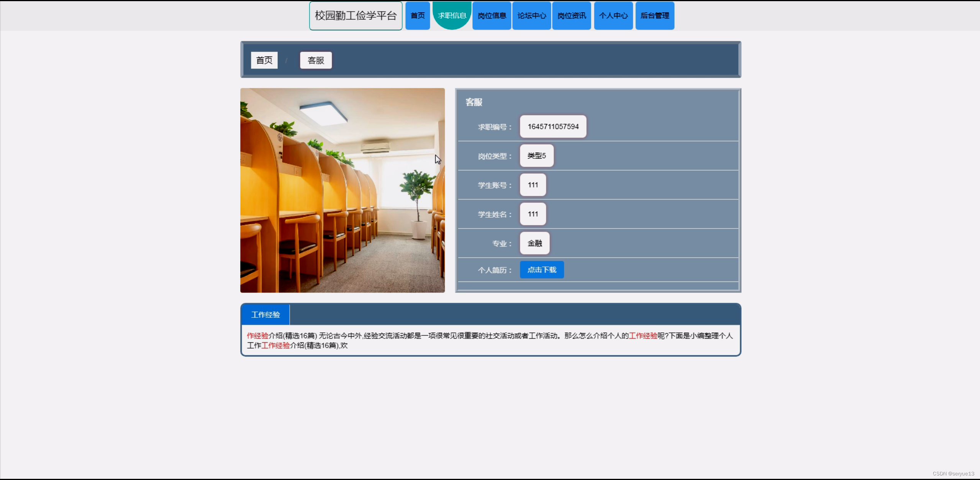Download the resume via 点击下载 button

click(x=541, y=270)
